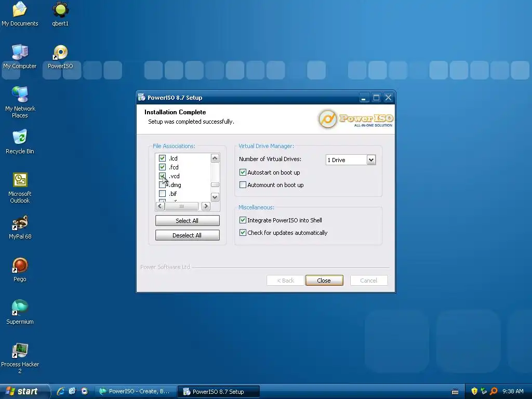The width and height of the screenshot is (532, 399).
Task: Switch to PowerISO - Create taskbar window
Action: click(x=135, y=391)
